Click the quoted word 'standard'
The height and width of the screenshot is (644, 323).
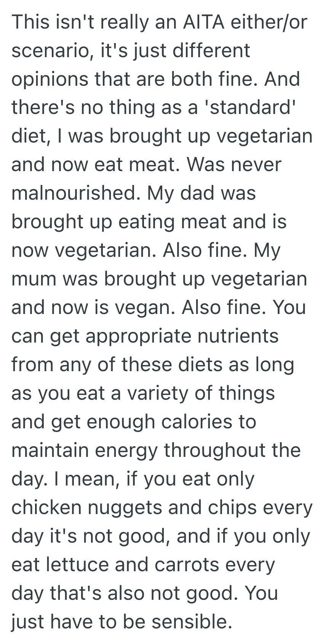coord(251,107)
